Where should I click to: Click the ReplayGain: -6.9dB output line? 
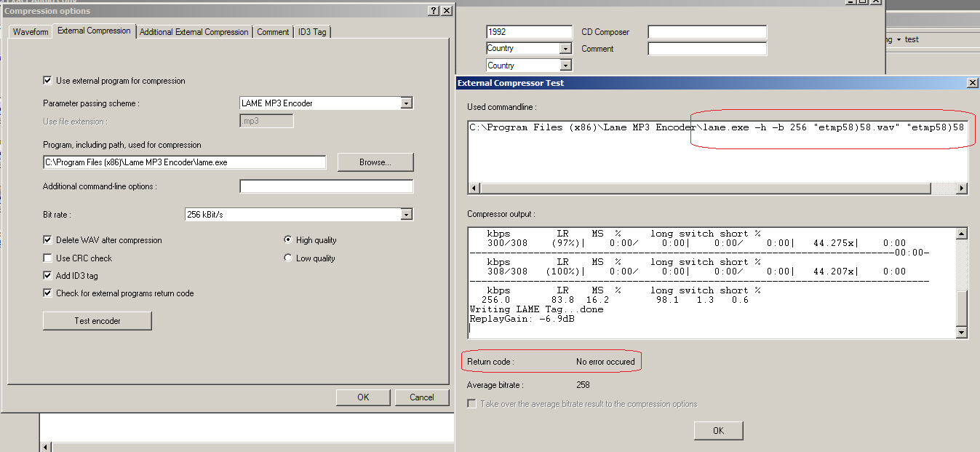522,319
